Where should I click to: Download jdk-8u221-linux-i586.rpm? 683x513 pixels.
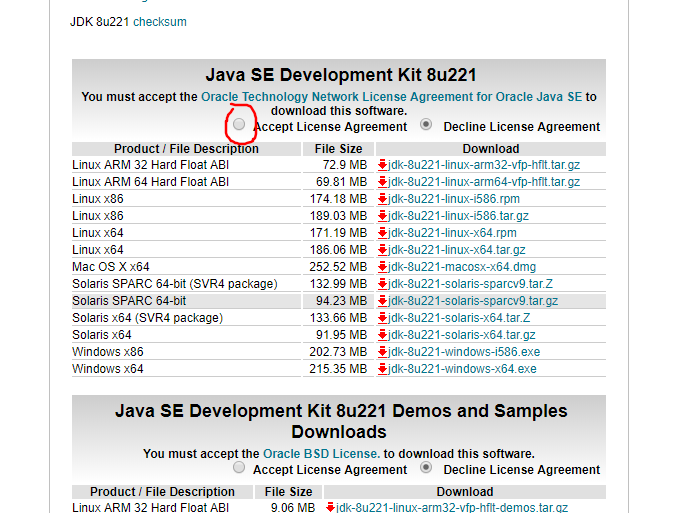click(453, 199)
